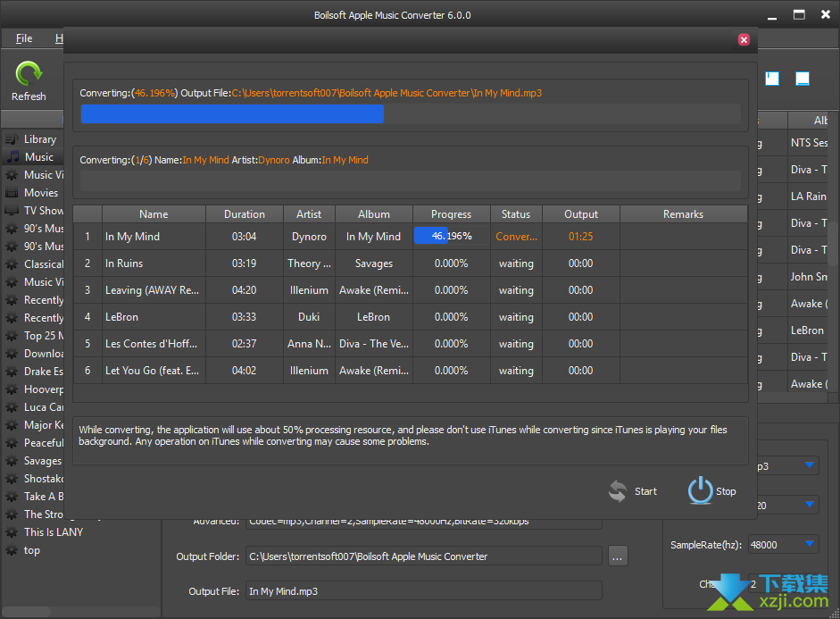Click the "Anna N..." artist cell

309,344
